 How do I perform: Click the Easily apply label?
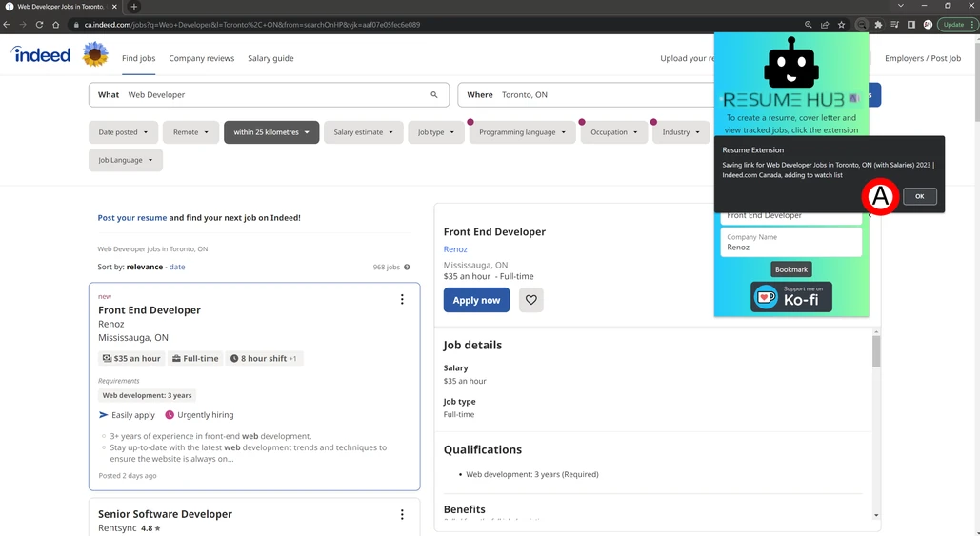(127, 415)
